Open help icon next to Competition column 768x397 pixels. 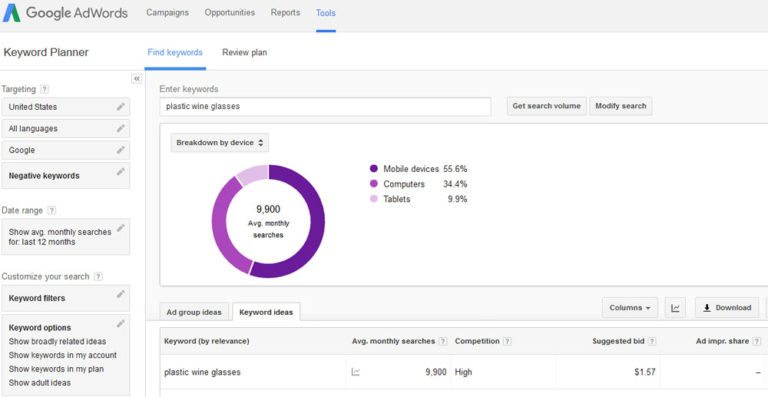click(507, 341)
